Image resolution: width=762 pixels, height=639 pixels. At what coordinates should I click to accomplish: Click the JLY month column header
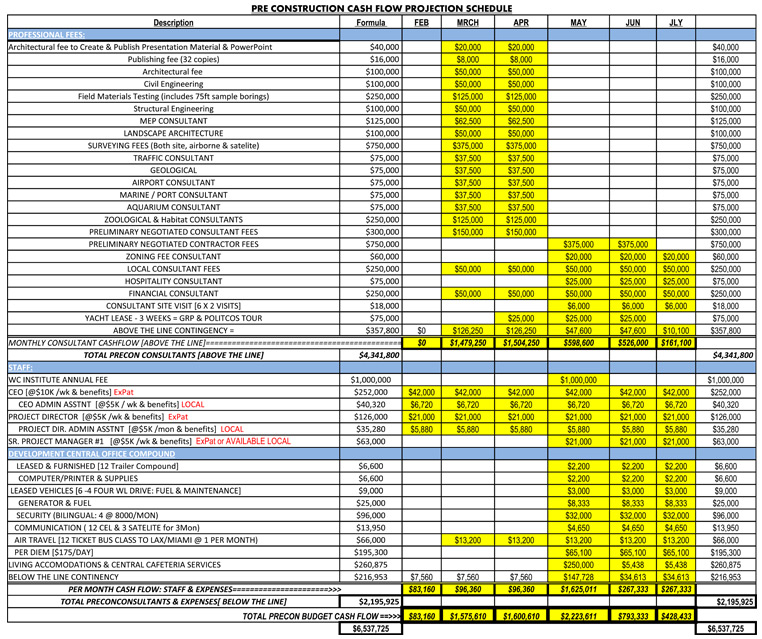[x=676, y=22]
